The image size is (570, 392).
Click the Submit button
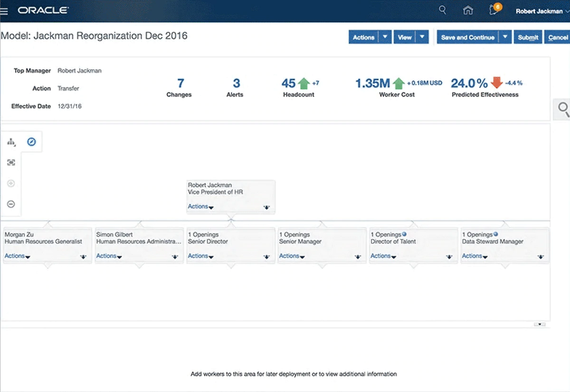click(x=528, y=38)
